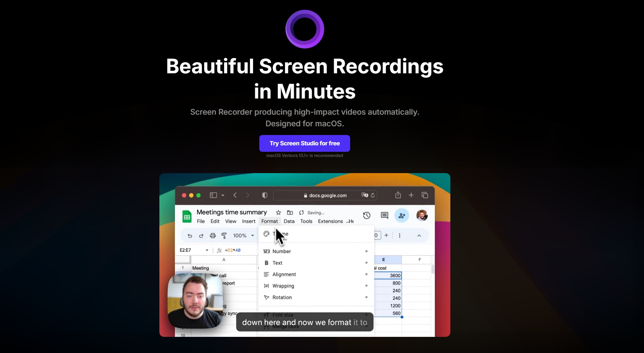Image resolution: width=644 pixels, height=353 pixels.
Task: Click the Meeting cell in row 1
Action: click(224, 268)
